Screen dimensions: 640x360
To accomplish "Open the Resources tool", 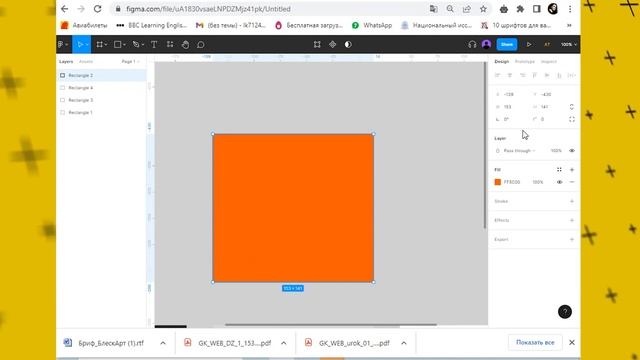I will (x=170, y=44).
